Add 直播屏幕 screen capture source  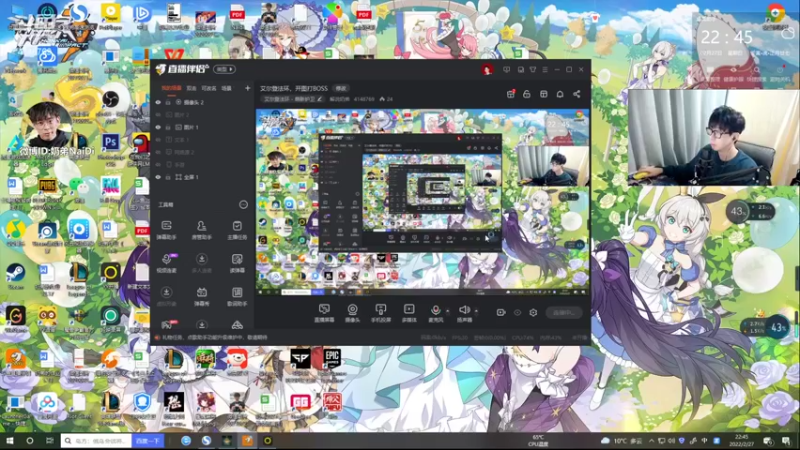[324, 313]
